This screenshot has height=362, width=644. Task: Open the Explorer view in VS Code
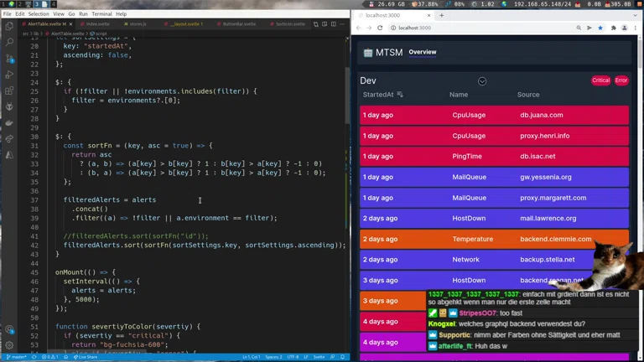click(x=9, y=26)
